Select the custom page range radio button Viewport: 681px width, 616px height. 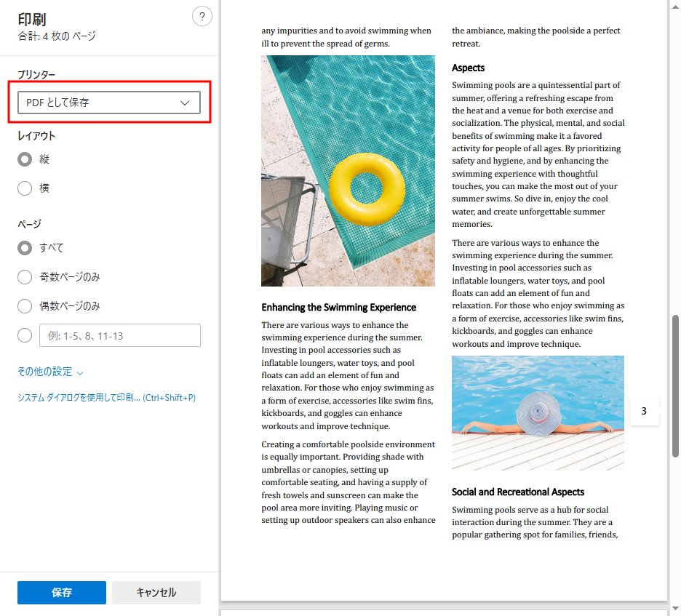25,335
